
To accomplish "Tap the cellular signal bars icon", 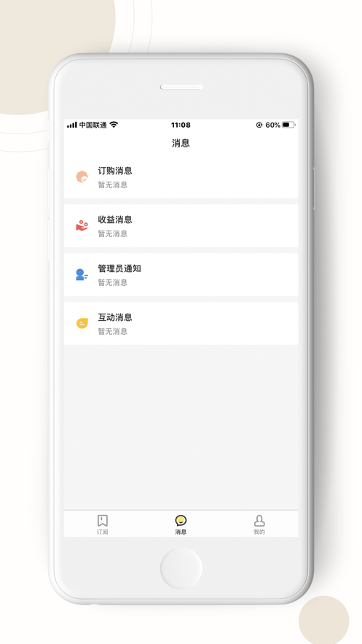I will [x=71, y=125].
